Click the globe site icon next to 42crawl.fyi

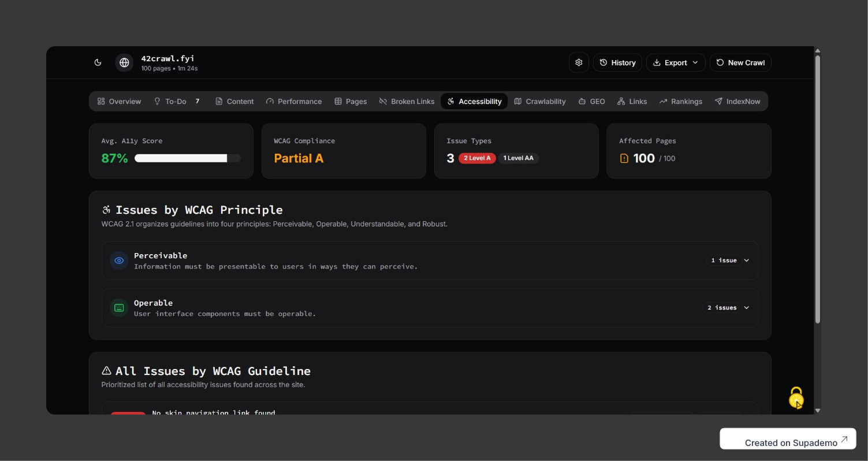click(x=124, y=62)
